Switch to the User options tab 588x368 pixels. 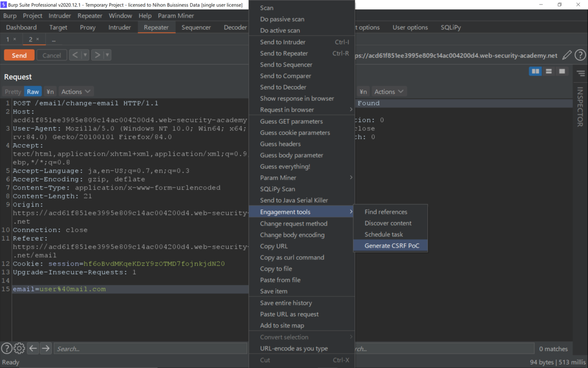pyautogui.click(x=410, y=27)
